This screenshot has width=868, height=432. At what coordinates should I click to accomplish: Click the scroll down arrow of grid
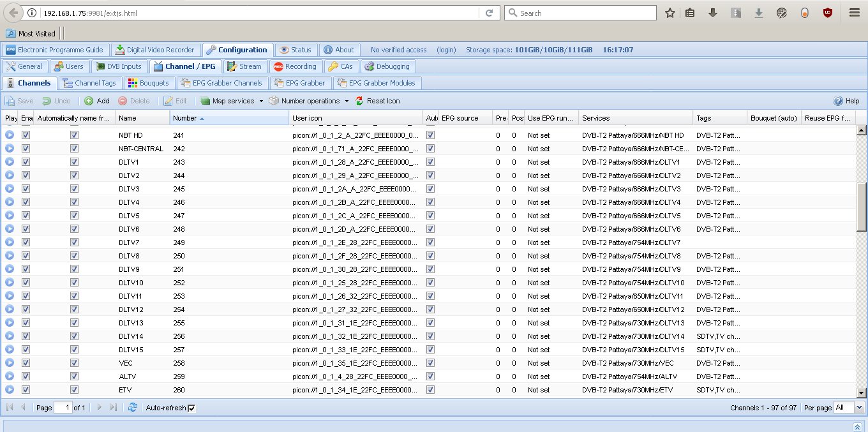click(x=862, y=393)
